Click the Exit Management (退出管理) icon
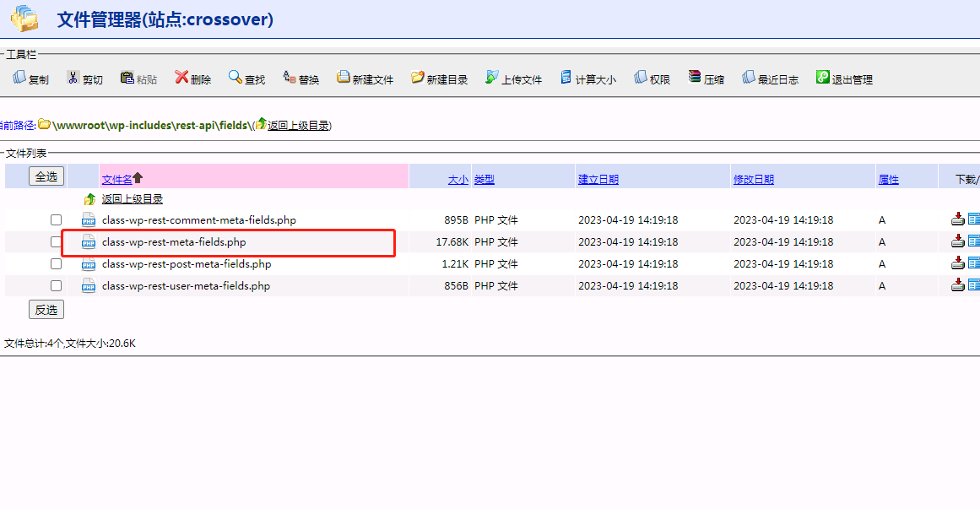 click(x=823, y=78)
